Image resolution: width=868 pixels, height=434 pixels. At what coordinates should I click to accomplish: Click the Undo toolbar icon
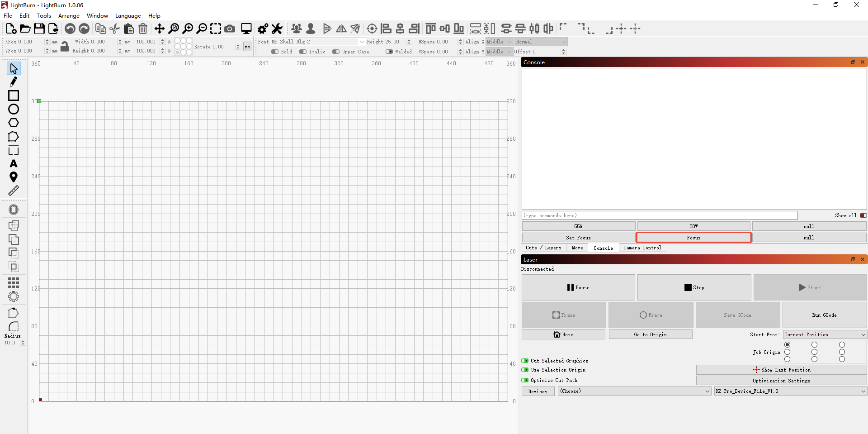point(70,29)
